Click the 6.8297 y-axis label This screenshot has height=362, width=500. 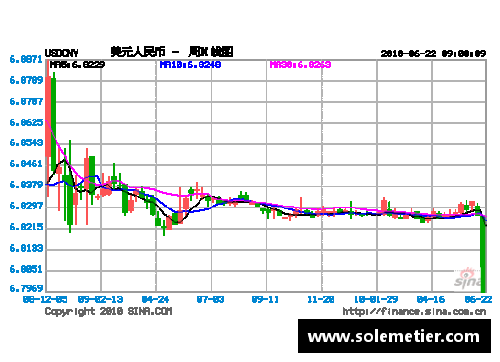click(x=26, y=206)
